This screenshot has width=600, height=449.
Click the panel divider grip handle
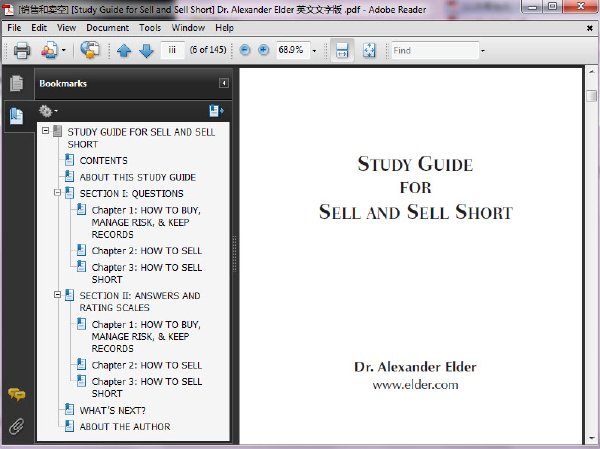(235, 253)
